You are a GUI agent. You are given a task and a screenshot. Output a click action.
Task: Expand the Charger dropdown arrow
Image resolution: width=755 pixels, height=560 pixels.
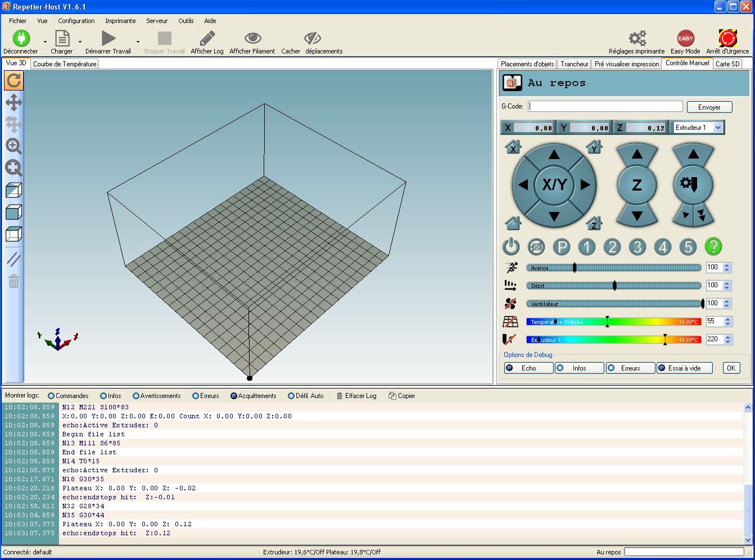80,42
